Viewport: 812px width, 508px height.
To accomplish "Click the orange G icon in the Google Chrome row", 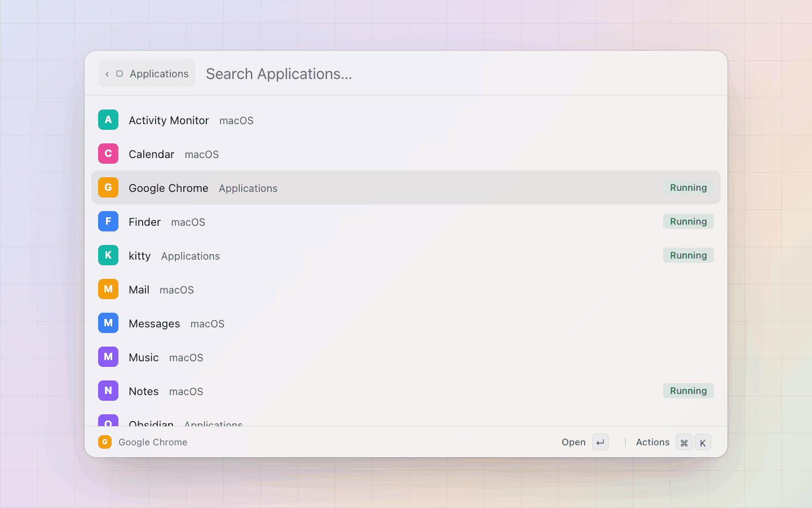I will coord(108,187).
